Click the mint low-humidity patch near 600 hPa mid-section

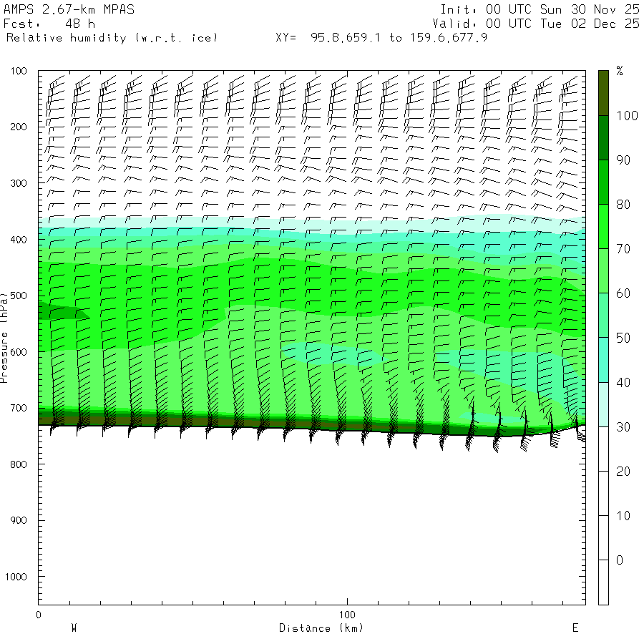click(x=335, y=355)
